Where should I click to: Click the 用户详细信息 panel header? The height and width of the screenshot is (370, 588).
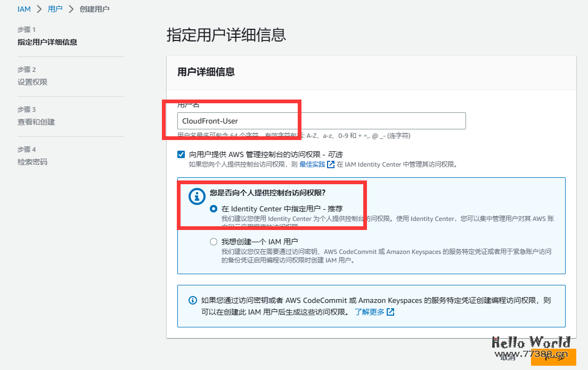(x=206, y=72)
